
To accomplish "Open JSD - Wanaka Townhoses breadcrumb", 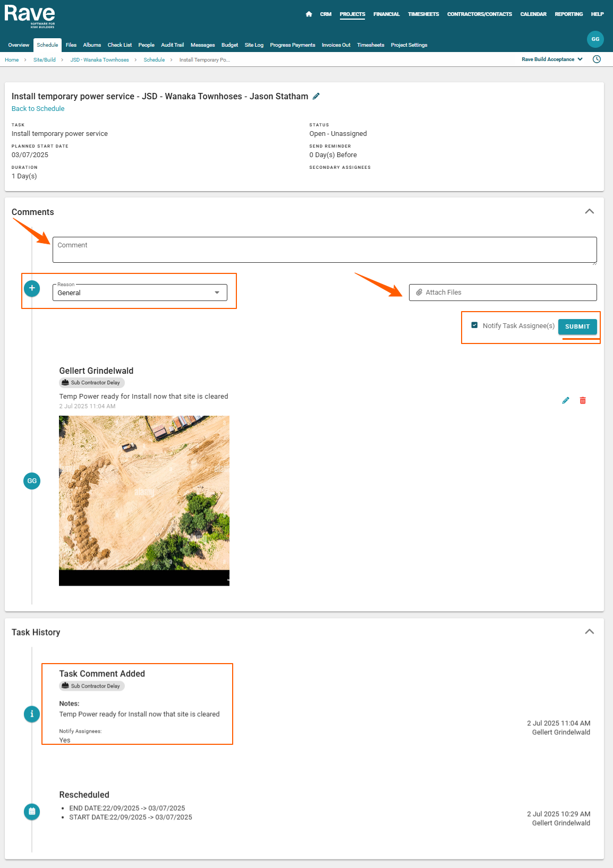I will [x=99, y=60].
